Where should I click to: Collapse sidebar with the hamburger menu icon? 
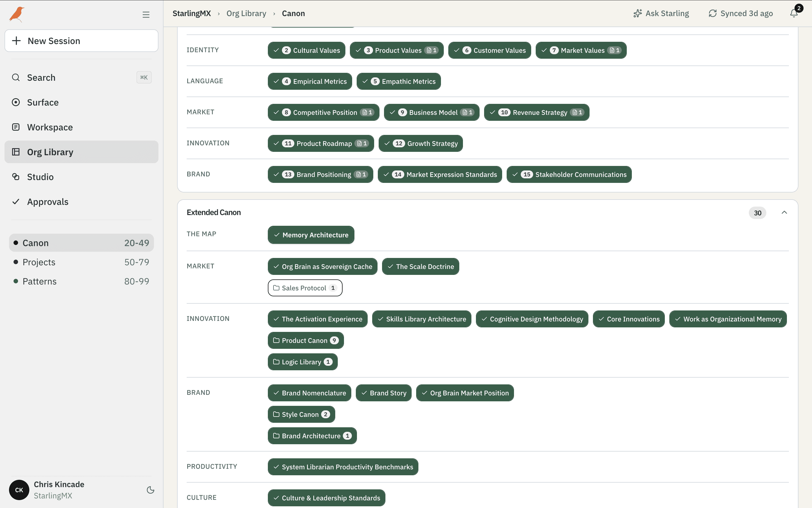(146, 14)
